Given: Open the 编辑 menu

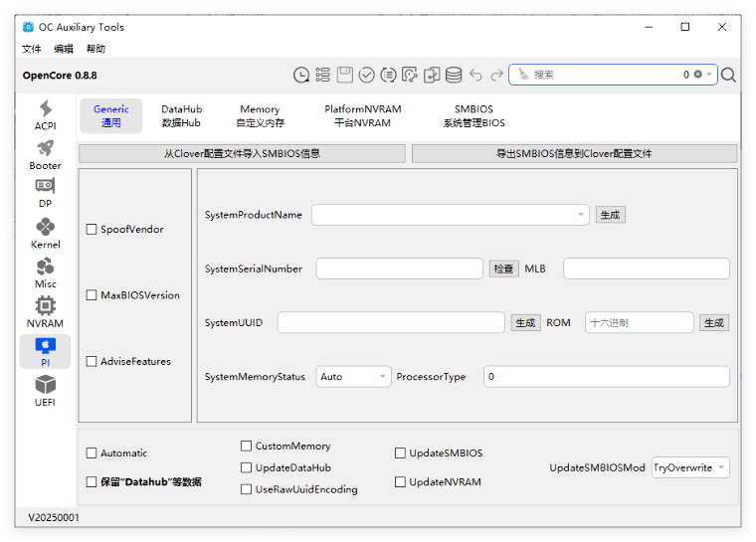Looking at the screenshot, I should point(64,49).
